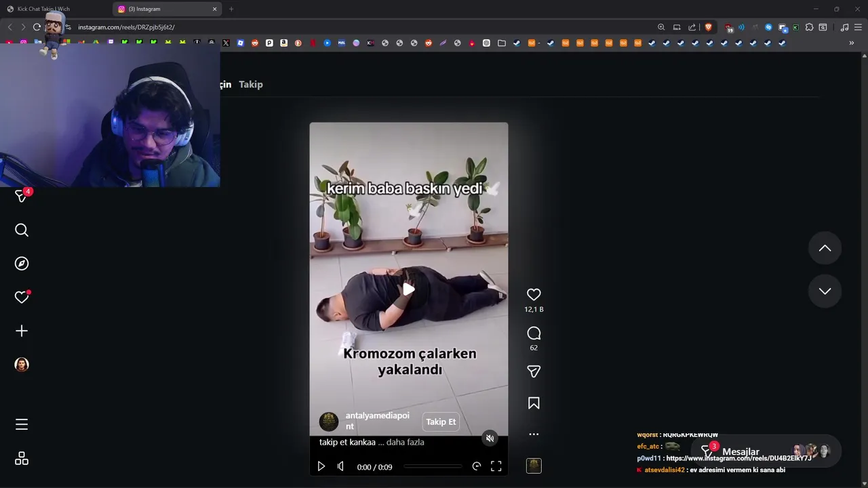
Task: Open notifications heart in sidebar
Action: pyautogui.click(x=22, y=297)
